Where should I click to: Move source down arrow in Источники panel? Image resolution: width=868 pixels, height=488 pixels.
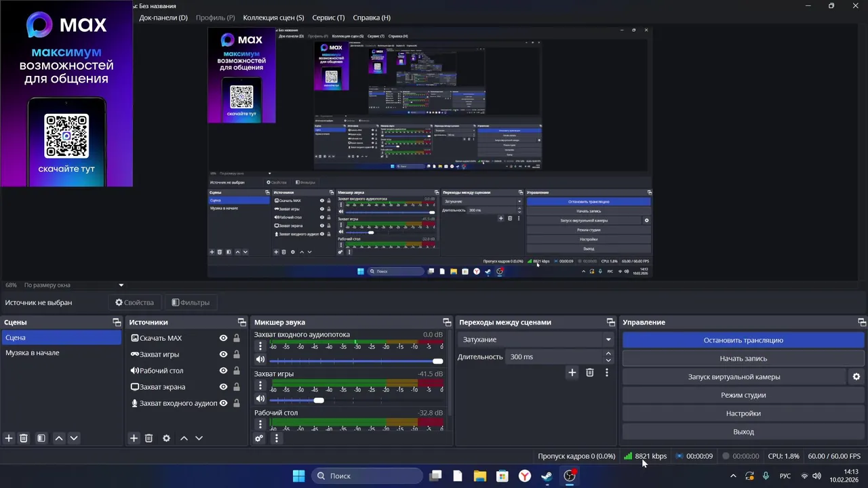199,439
